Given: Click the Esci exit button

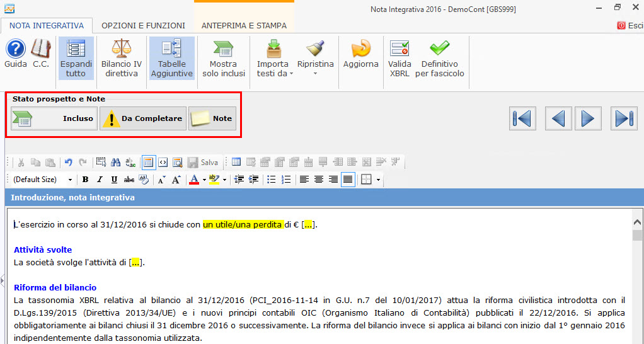Looking at the screenshot, I should tap(630, 25).
